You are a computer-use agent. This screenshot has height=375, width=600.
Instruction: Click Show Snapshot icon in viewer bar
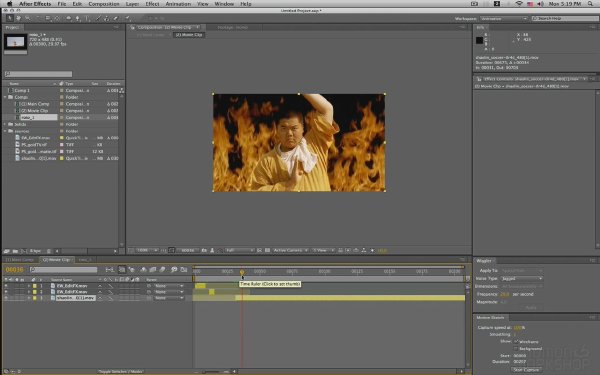click(x=212, y=250)
